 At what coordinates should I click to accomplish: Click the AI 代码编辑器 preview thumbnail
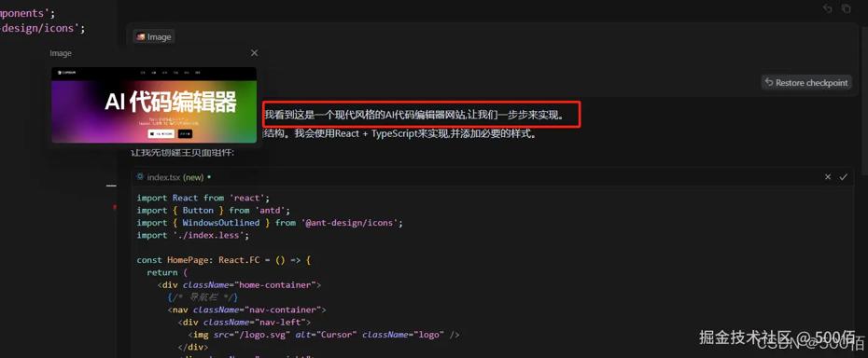click(x=154, y=105)
